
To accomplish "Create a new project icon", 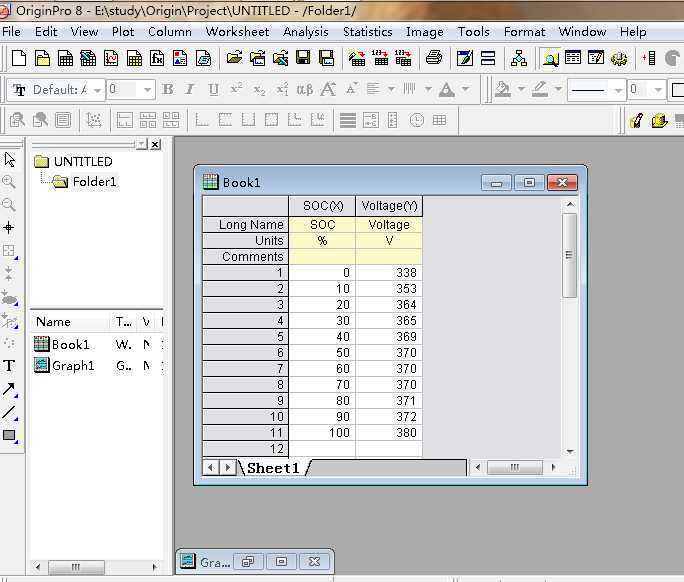I will point(19,58).
